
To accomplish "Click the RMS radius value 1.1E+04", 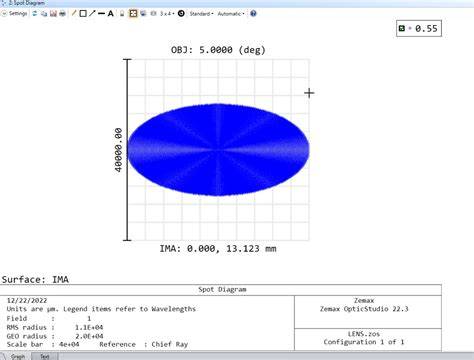I will tap(89, 327).
